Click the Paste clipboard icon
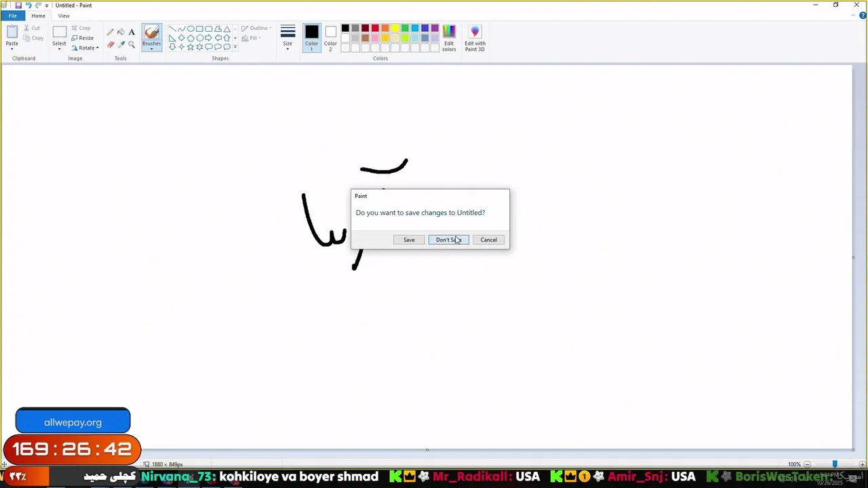 (12, 31)
